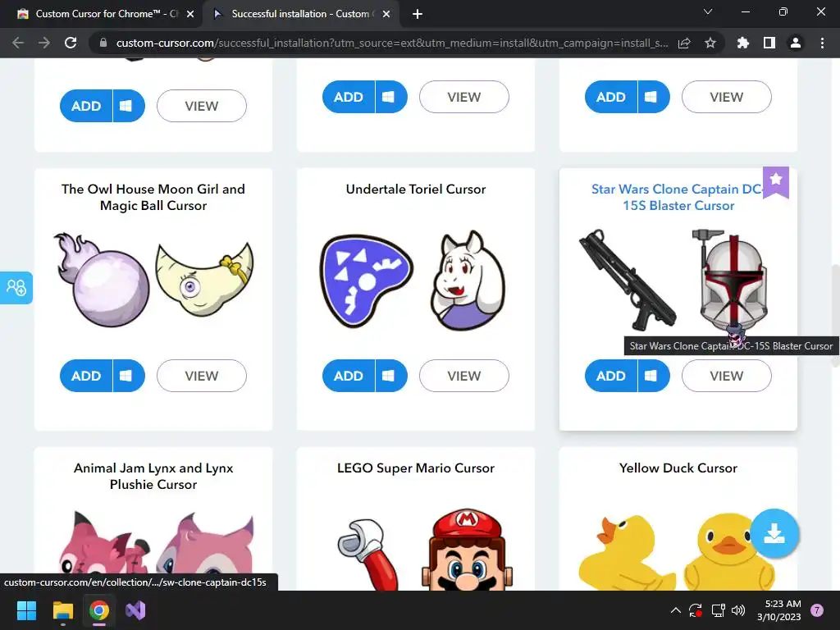Open the notification count badge
The image size is (840, 630).
pyautogui.click(x=817, y=610)
